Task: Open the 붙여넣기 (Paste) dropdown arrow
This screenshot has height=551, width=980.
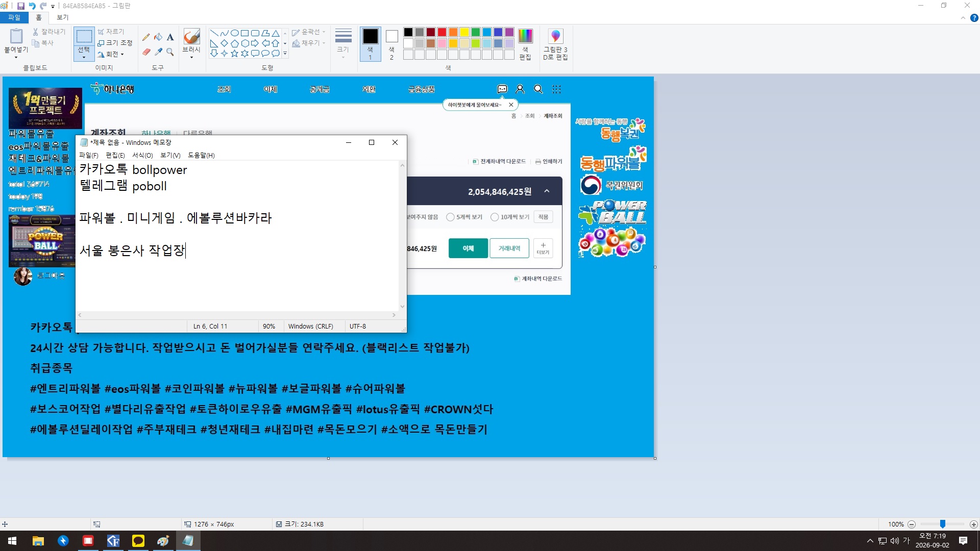Action: click(16, 57)
